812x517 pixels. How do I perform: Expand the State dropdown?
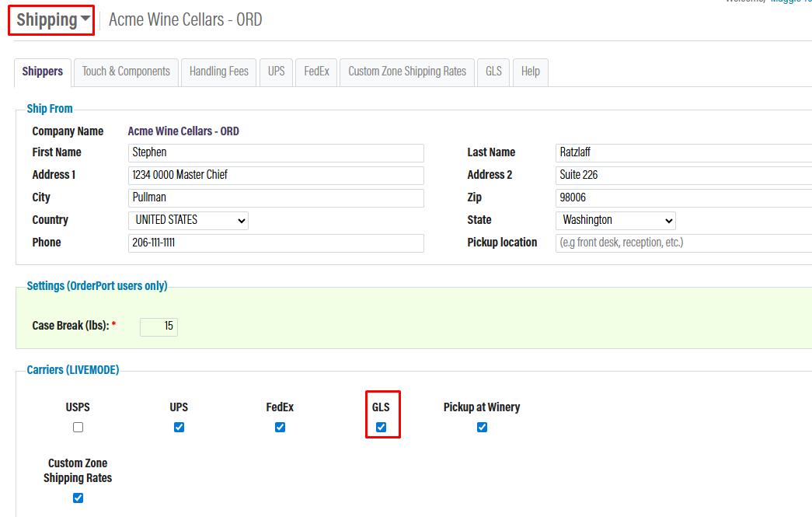(x=615, y=220)
